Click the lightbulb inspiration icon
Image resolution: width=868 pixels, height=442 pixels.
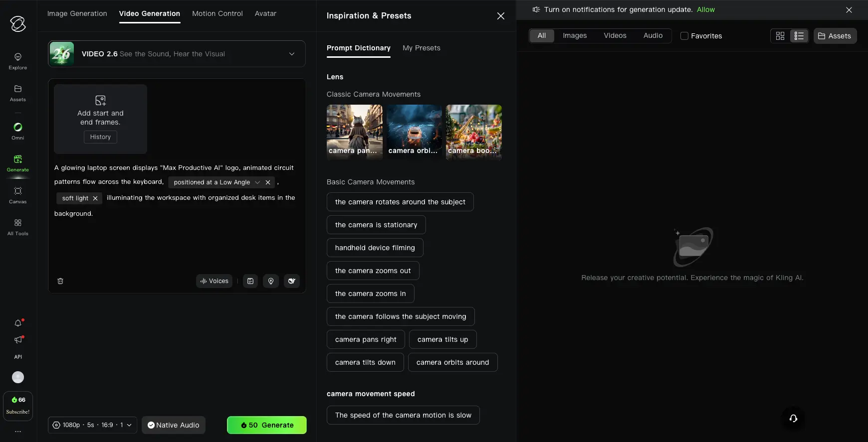coord(271,281)
